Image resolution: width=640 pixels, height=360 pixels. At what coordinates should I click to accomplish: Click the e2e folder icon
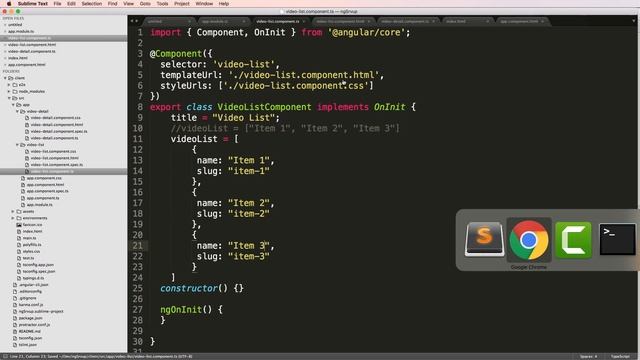pos(15,84)
